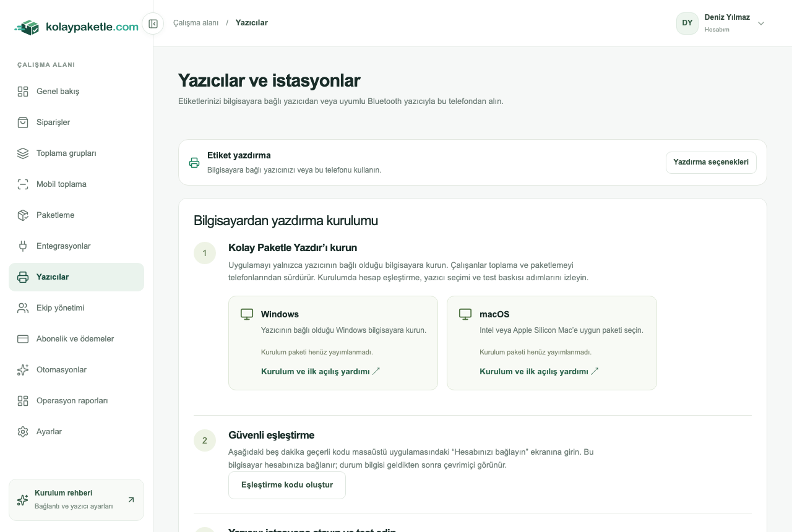This screenshot has height=532, width=792.
Task: Open Abonelik ve ödemeler menu item
Action: click(x=76, y=339)
